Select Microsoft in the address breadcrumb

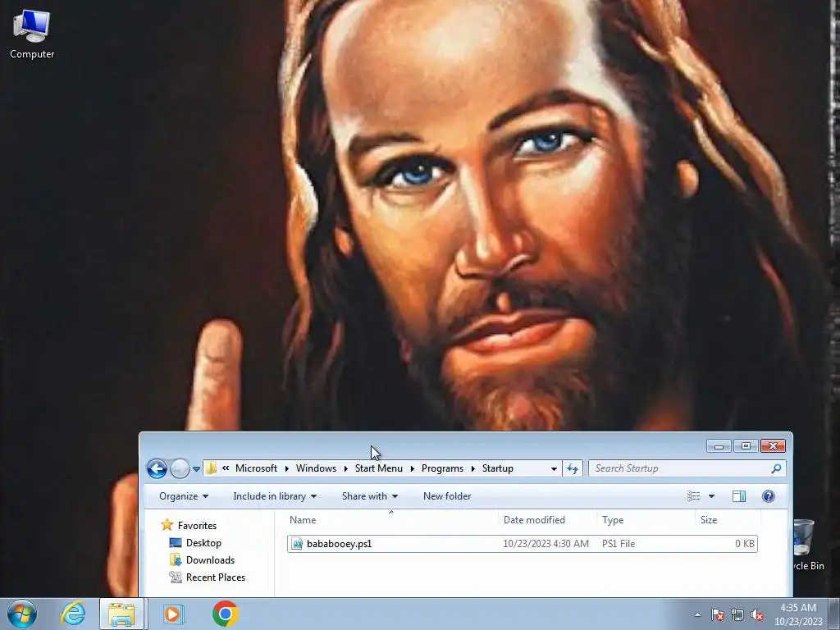click(x=256, y=468)
